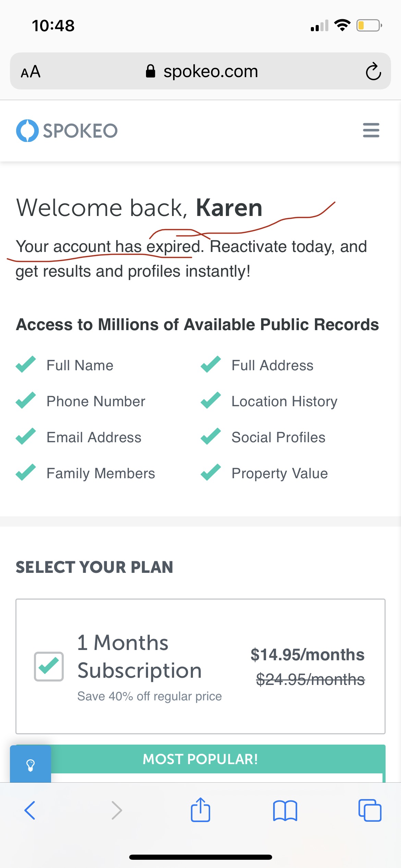
Task: Tap the $14.95/months price text
Action: [307, 655]
